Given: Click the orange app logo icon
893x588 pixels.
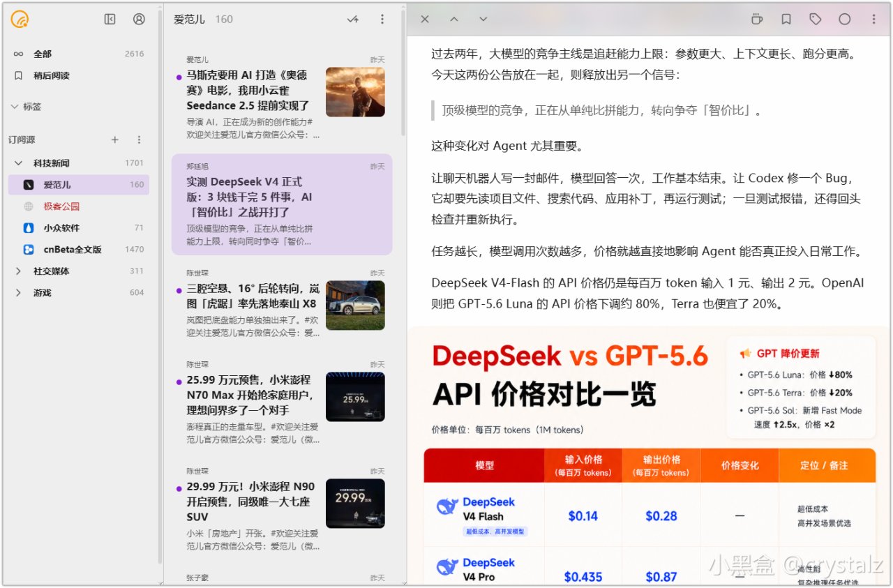Looking at the screenshot, I should (x=20, y=20).
